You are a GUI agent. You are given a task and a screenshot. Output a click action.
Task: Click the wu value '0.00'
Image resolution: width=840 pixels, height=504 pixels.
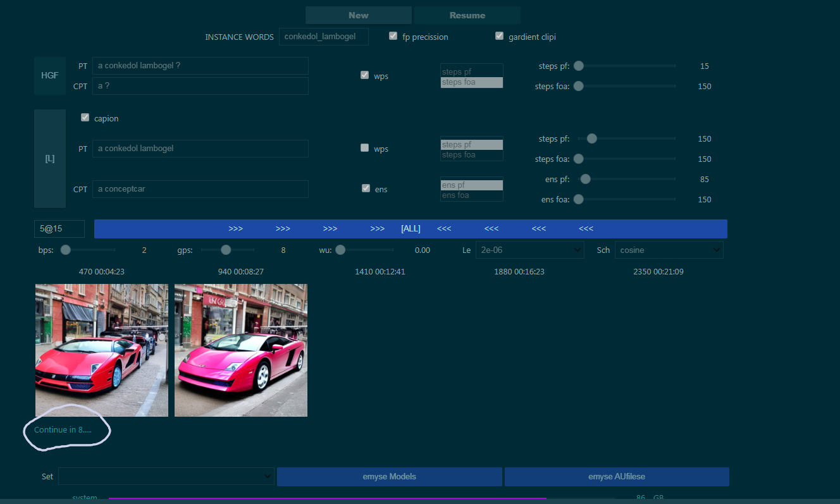(423, 250)
